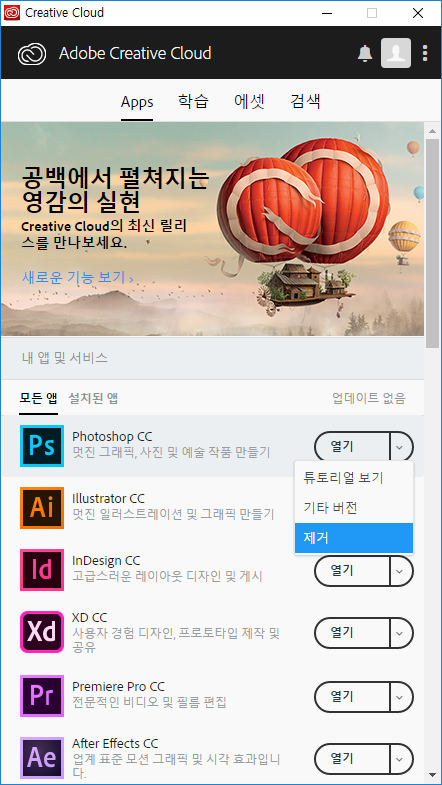The image size is (442, 785).
Task: Expand the XD CC dropdown arrow
Action: point(401,633)
